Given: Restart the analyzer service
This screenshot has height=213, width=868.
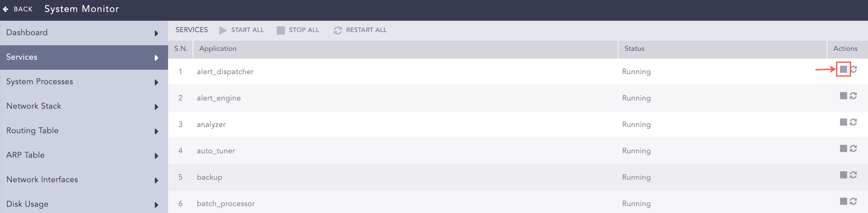Looking at the screenshot, I should click(853, 122).
